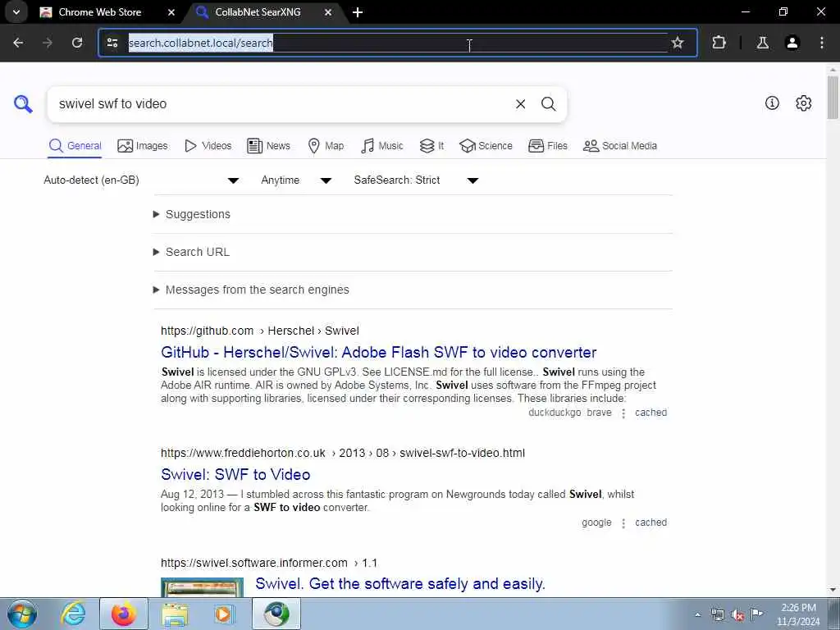
Task: Clear the search query with the X icon
Action: click(520, 104)
